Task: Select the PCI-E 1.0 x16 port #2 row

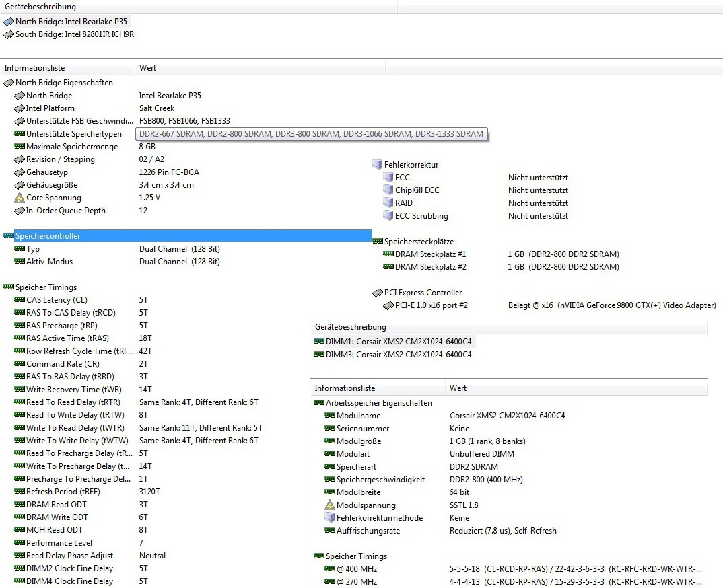Action: pos(431,305)
